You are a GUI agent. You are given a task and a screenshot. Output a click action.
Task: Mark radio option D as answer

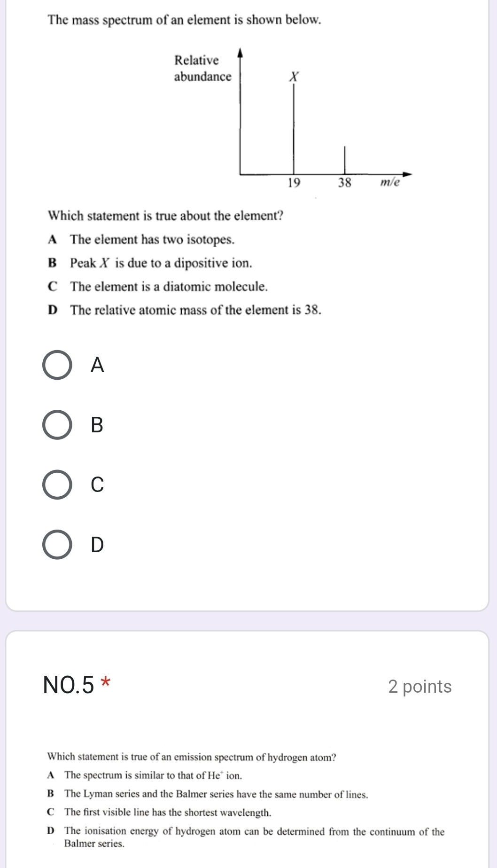57,544
